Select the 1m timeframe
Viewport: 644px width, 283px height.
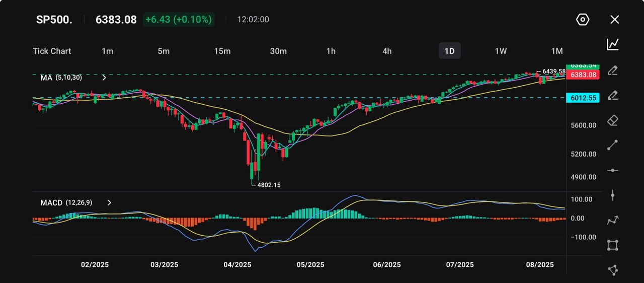(107, 51)
